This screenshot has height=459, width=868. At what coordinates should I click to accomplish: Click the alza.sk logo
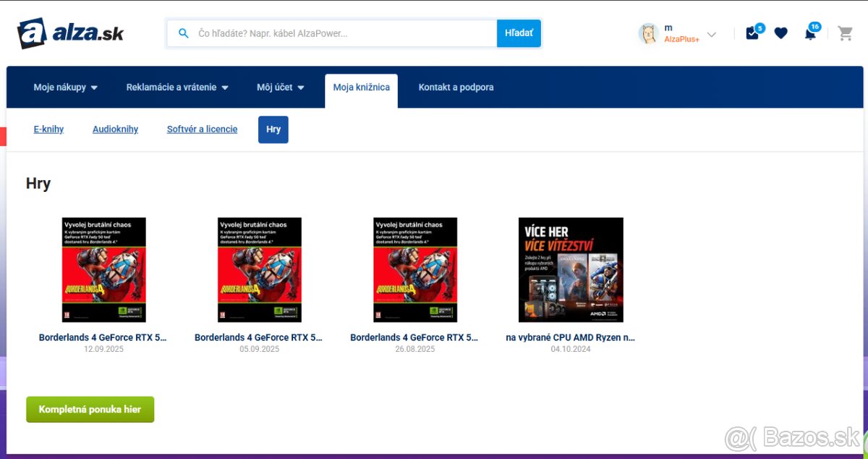[70, 33]
